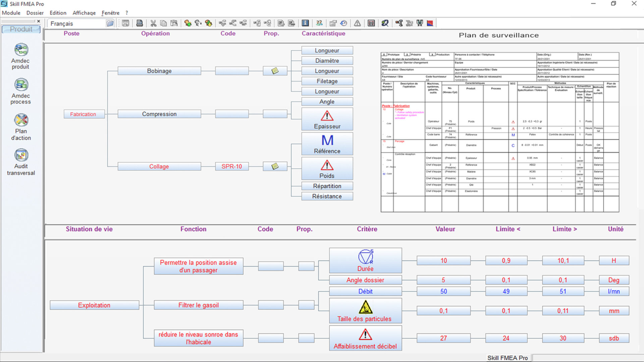Click the magnifier search icon in toolbar
This screenshot has height=362, width=644.
click(385, 23)
